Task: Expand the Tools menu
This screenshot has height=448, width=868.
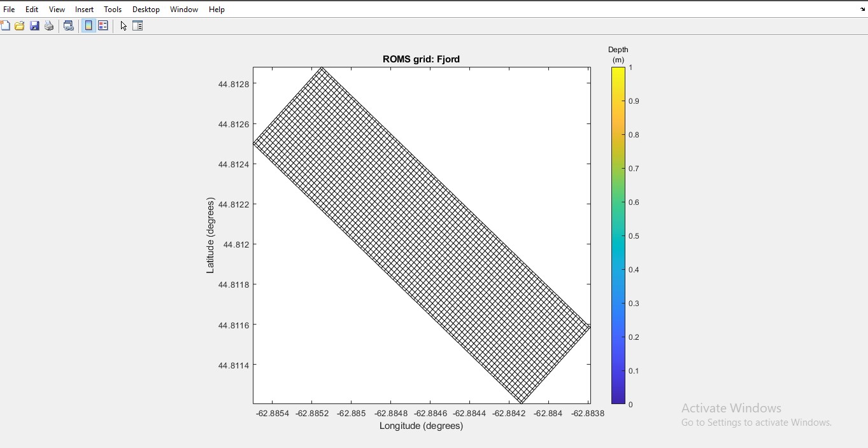Action: (113, 10)
